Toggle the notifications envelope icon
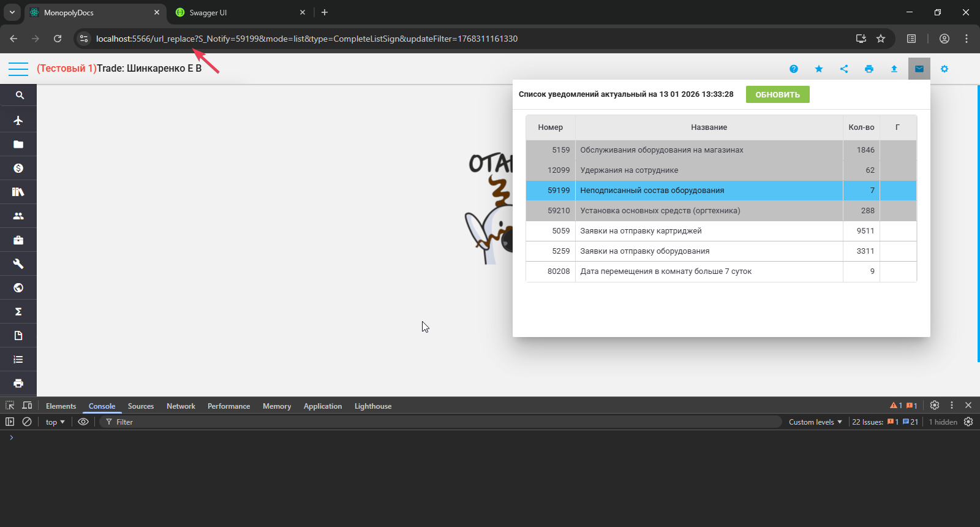The width and height of the screenshot is (980, 527). pyautogui.click(x=919, y=69)
